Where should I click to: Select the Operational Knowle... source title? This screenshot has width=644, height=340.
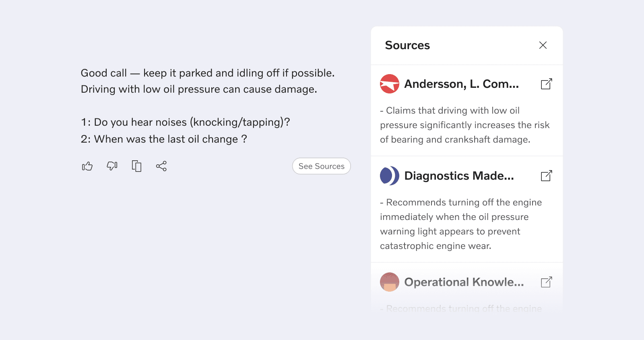point(464,282)
